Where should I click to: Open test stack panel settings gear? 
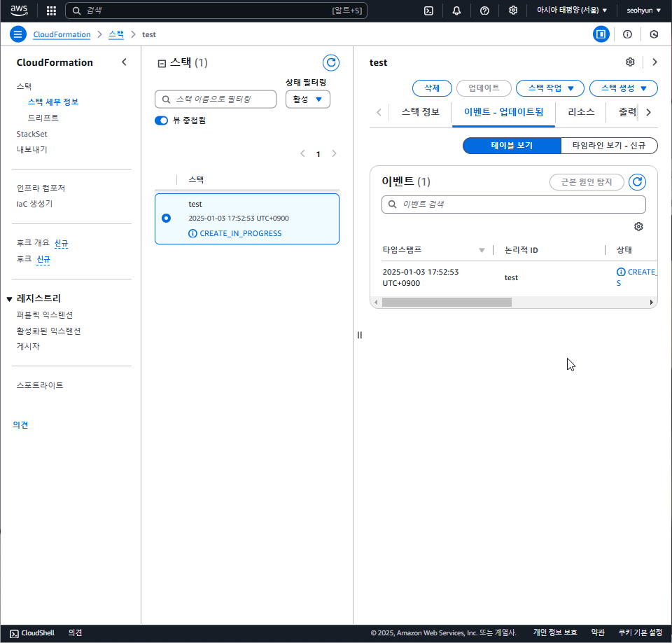click(630, 62)
